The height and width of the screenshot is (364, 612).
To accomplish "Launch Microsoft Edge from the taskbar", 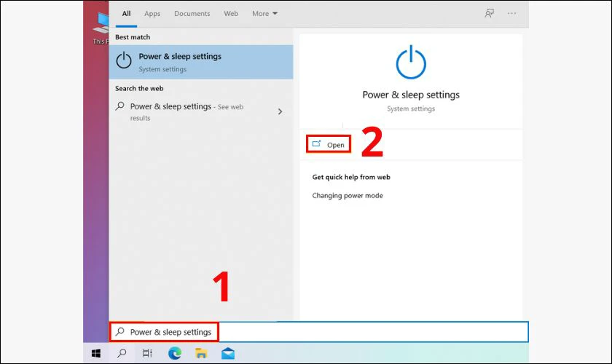I will (x=174, y=354).
